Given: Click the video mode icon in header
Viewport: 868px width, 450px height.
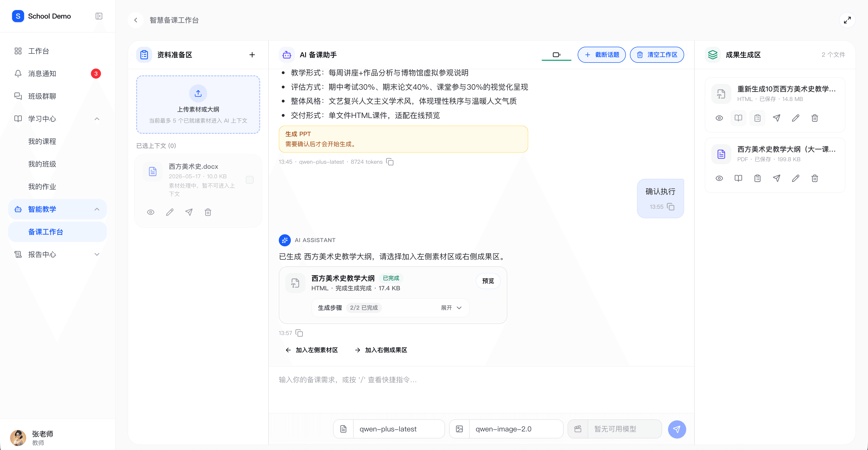Looking at the screenshot, I should (556, 54).
